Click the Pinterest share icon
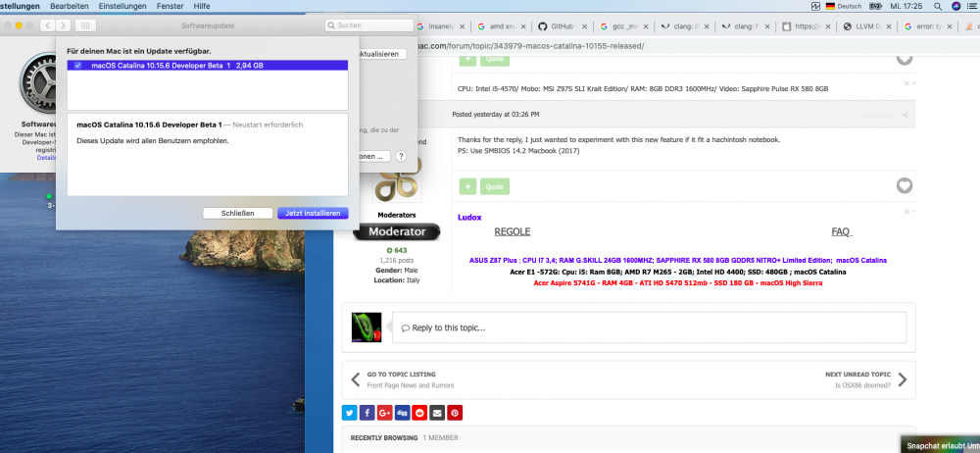The height and width of the screenshot is (453, 980). [455, 413]
